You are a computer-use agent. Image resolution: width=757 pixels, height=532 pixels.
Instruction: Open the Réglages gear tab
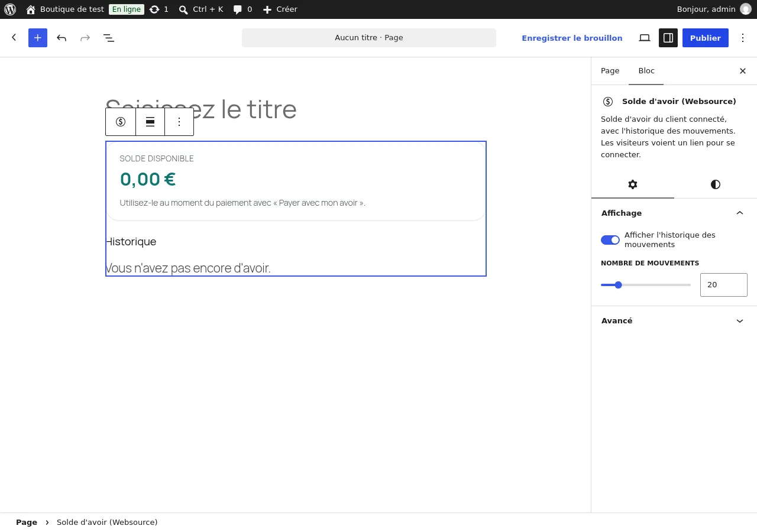[x=633, y=184]
